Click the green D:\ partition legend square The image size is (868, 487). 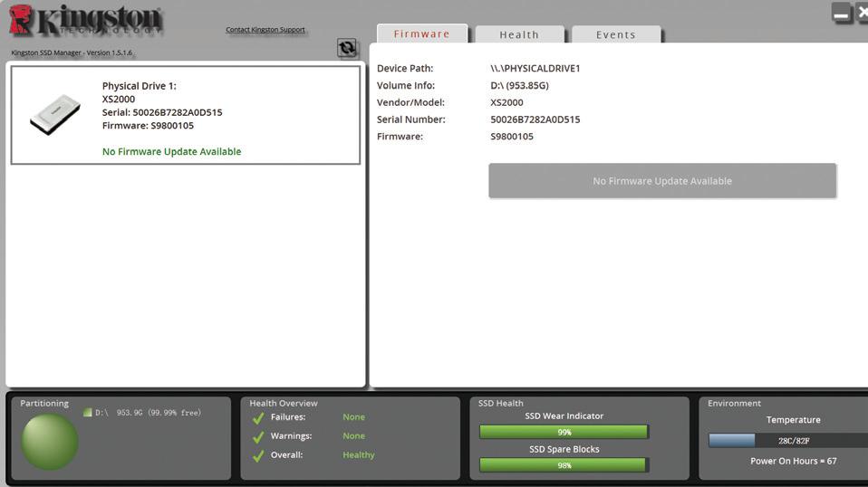pos(88,413)
